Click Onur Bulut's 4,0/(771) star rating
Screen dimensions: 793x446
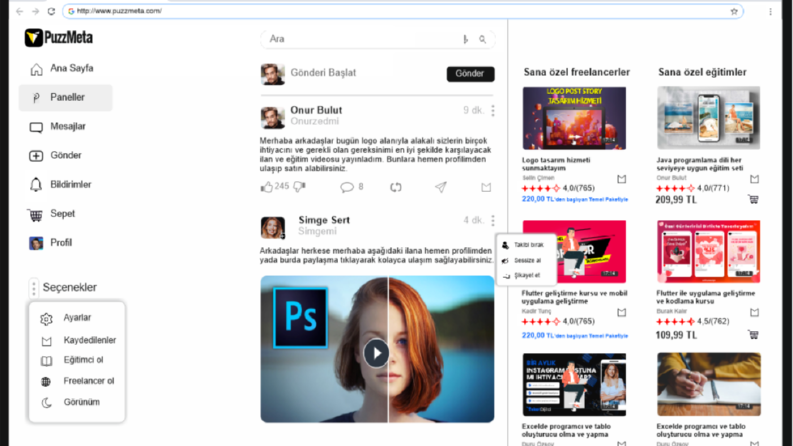coord(693,188)
